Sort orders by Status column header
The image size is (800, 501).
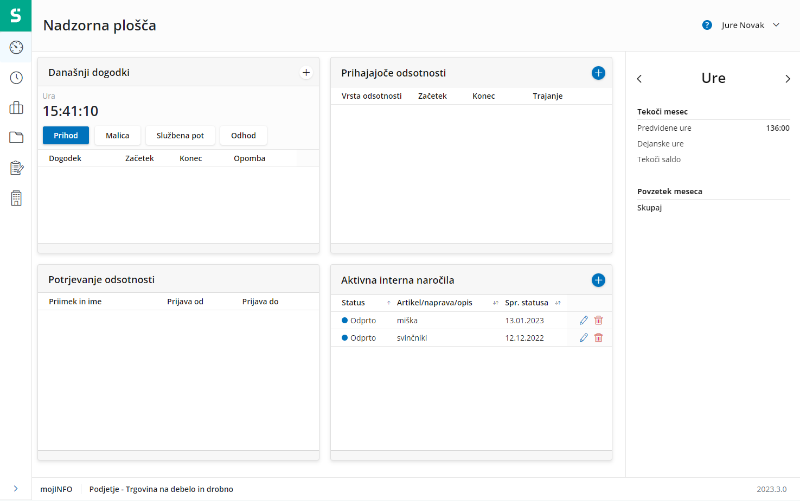click(x=354, y=302)
